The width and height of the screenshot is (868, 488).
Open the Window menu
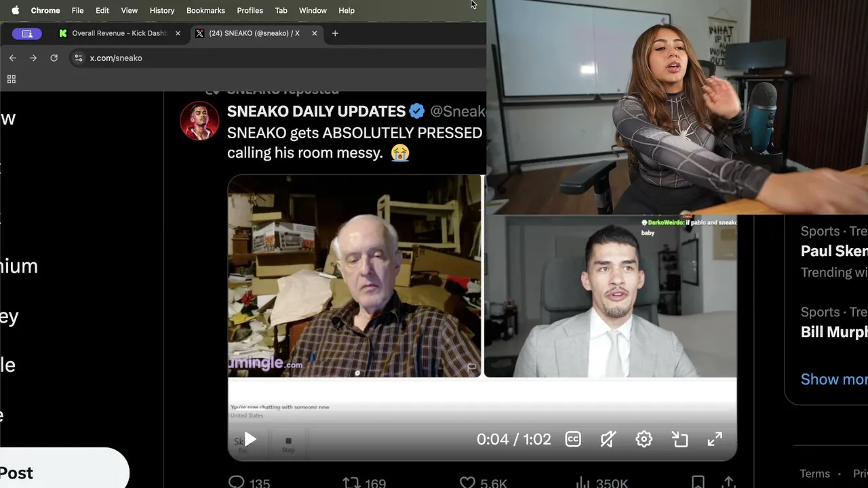[313, 10]
